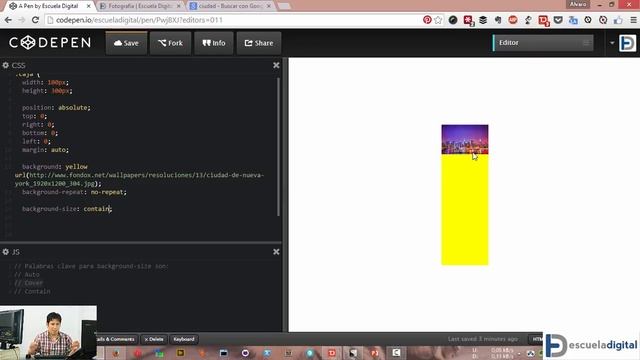Click the '// Cover' comment in JS
Screen dimensions: 640x360
click(28, 283)
